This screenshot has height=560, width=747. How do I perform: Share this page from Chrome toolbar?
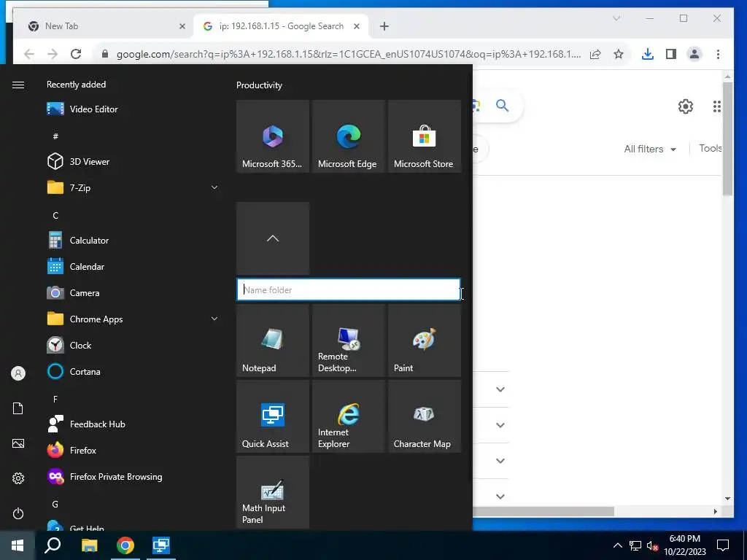[x=595, y=54]
